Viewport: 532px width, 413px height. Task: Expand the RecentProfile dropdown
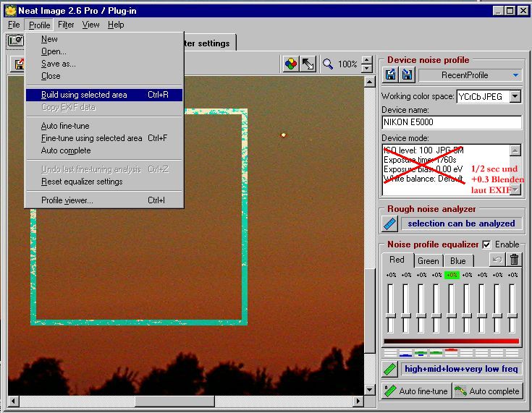(515, 75)
